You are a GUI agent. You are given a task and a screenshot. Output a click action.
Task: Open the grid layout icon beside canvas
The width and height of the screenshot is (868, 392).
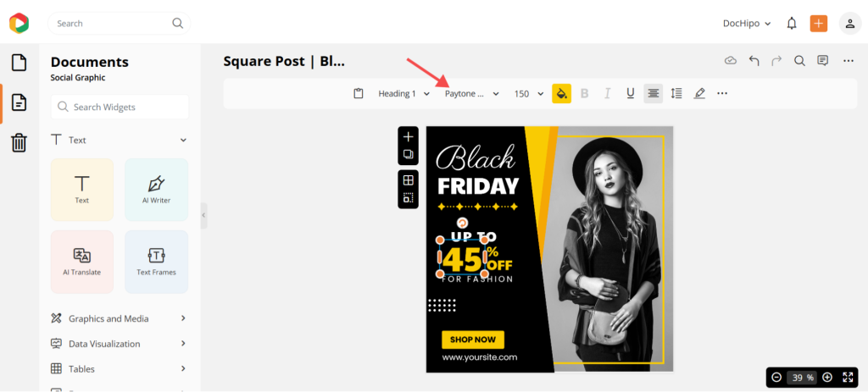[x=408, y=180]
